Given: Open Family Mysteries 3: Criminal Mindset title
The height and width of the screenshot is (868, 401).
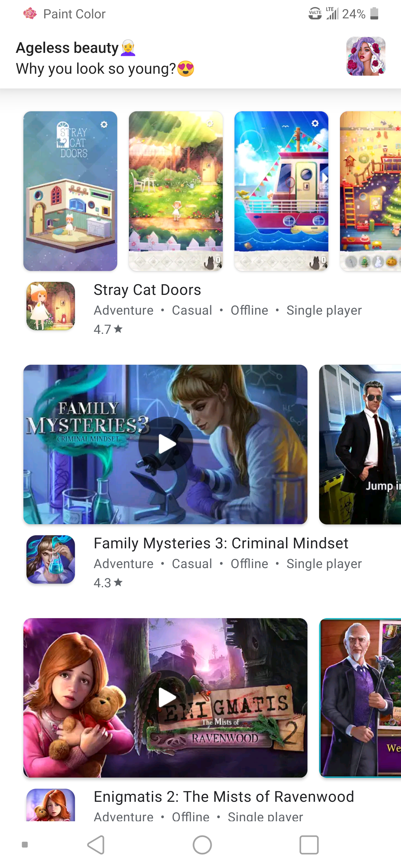Looking at the screenshot, I should click(x=221, y=543).
